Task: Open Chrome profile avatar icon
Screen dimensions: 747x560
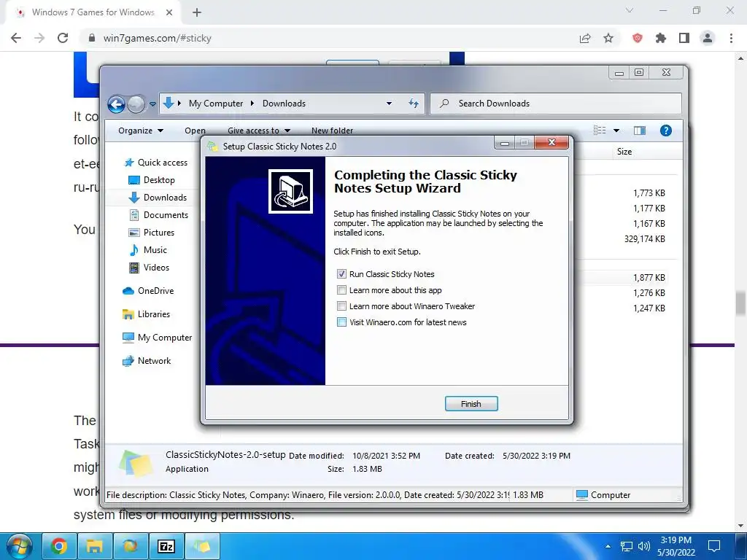Action: pos(708,38)
